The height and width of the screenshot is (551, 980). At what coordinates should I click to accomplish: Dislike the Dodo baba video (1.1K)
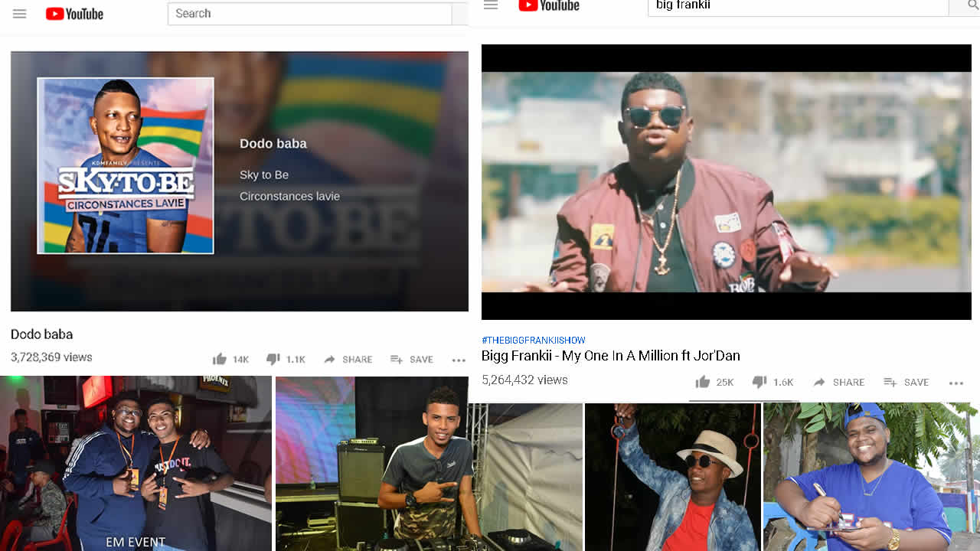coord(285,359)
